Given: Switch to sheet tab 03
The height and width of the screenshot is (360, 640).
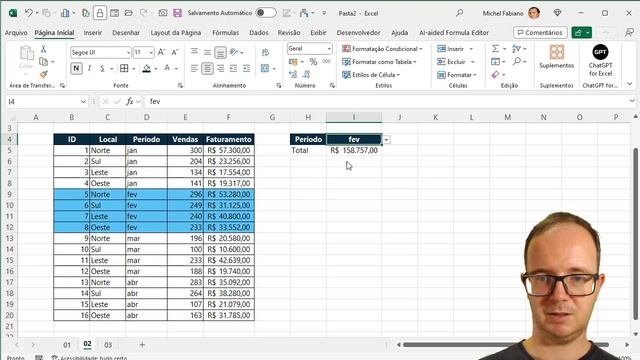Looking at the screenshot, I should [x=108, y=345].
